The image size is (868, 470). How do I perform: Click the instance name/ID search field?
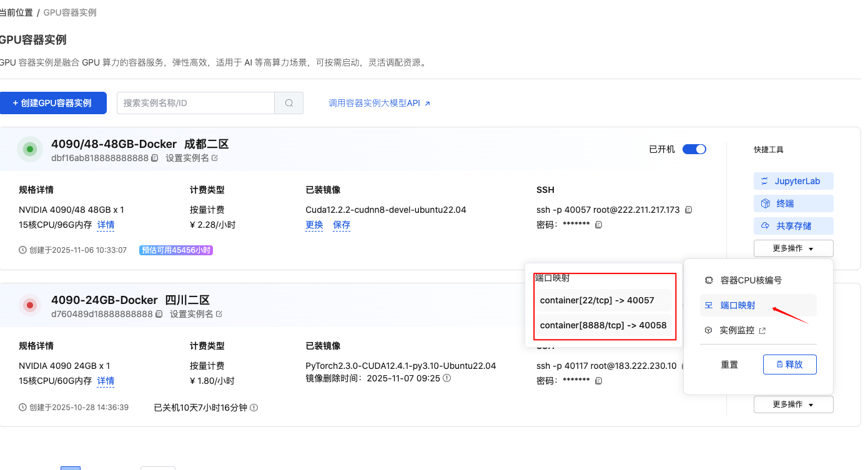pyautogui.click(x=195, y=103)
